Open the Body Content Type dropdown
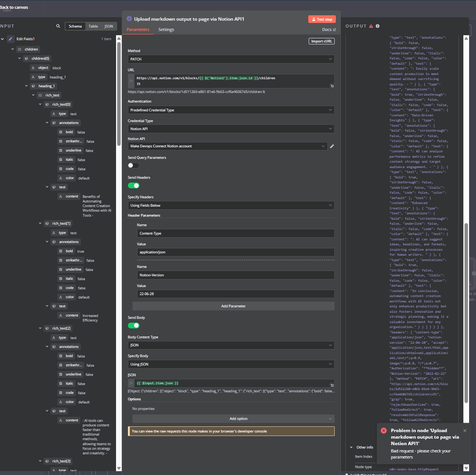 (231, 345)
